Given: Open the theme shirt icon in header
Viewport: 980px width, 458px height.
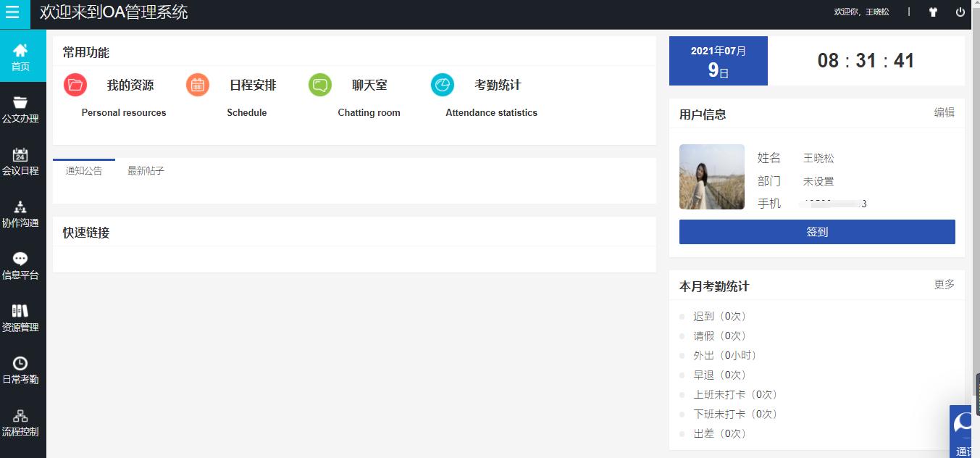Looking at the screenshot, I should pyautogui.click(x=933, y=12).
